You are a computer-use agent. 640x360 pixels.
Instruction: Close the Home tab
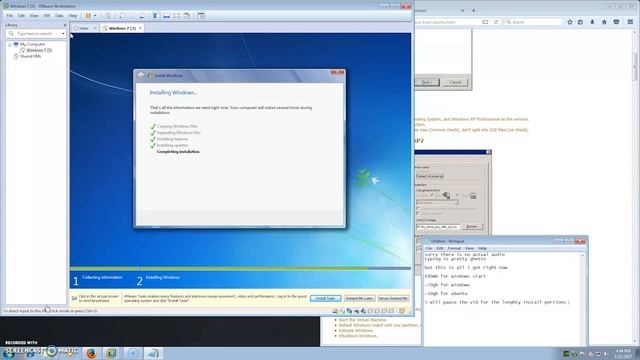[95, 28]
